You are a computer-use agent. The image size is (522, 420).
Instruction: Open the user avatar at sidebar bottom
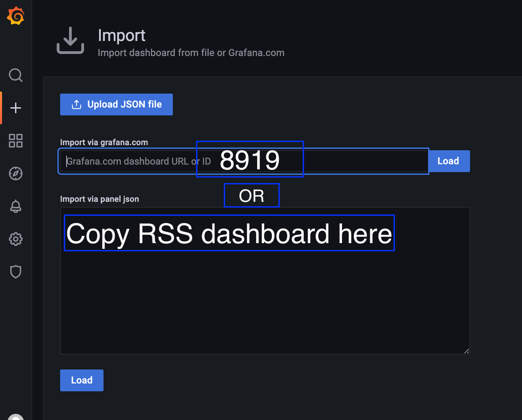pyautogui.click(x=16, y=417)
